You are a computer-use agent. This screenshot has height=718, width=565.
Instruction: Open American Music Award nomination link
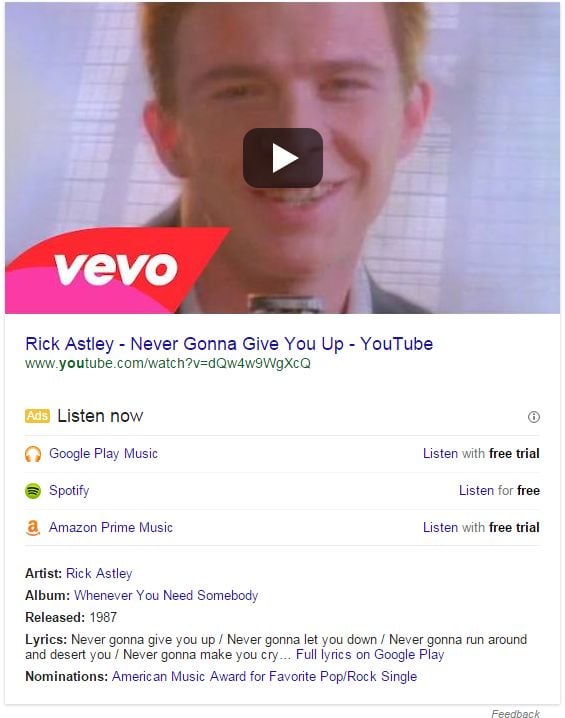coord(264,676)
